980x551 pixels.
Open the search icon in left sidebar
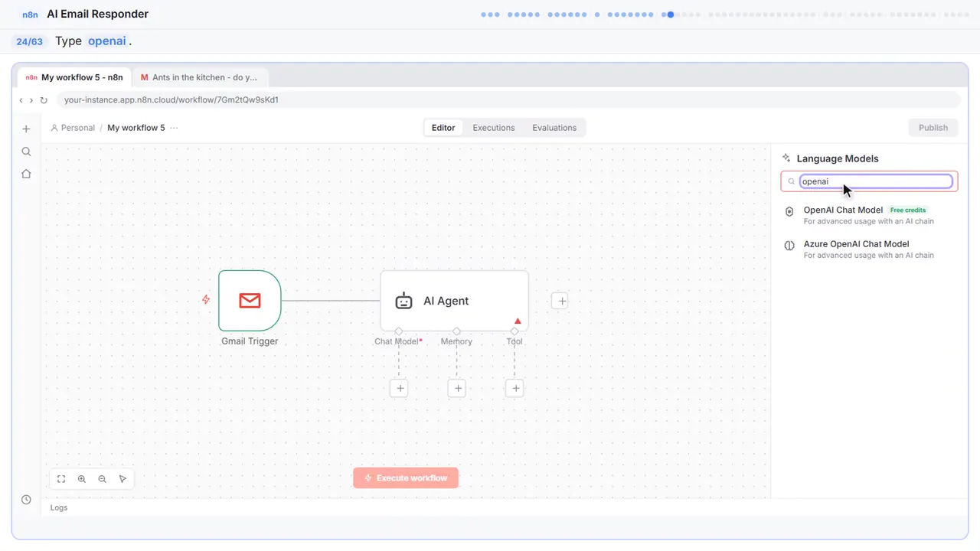pos(26,152)
